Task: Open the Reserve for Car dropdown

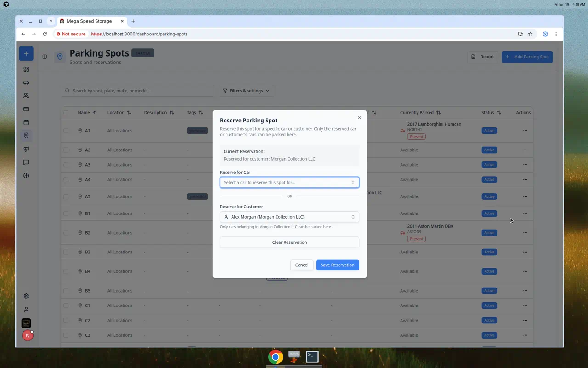Action: 289,183
